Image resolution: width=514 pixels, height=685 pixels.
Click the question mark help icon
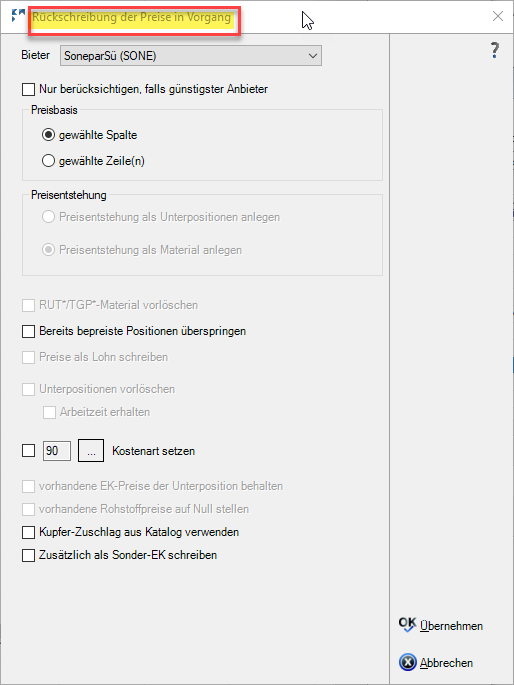(x=494, y=50)
